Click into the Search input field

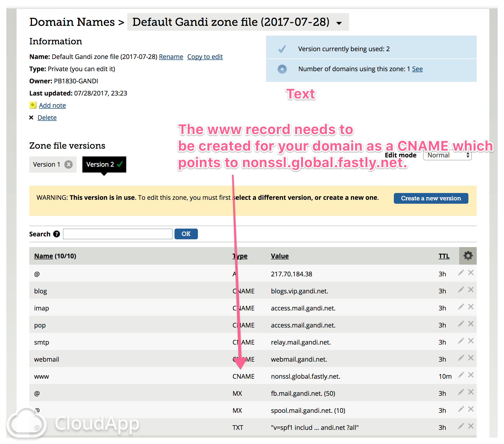click(x=118, y=234)
